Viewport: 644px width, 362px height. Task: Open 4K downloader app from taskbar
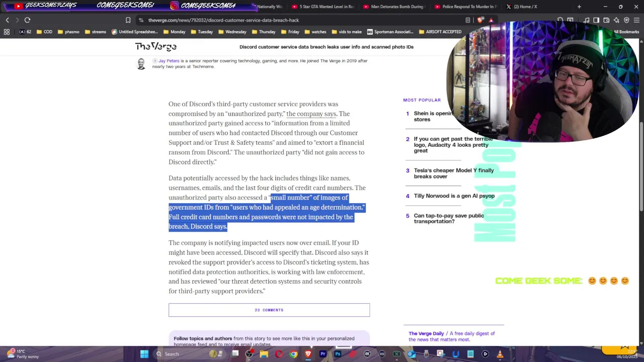pyautogui.click(x=367, y=354)
